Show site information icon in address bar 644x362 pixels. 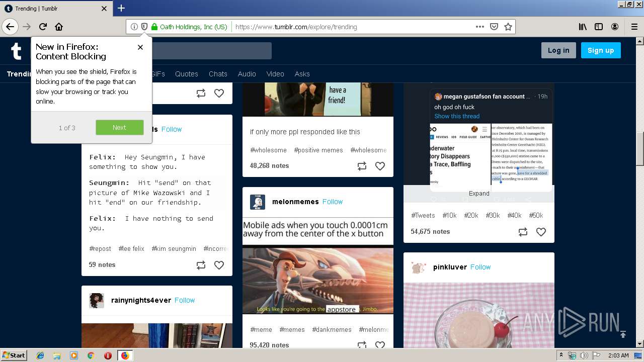click(x=134, y=27)
